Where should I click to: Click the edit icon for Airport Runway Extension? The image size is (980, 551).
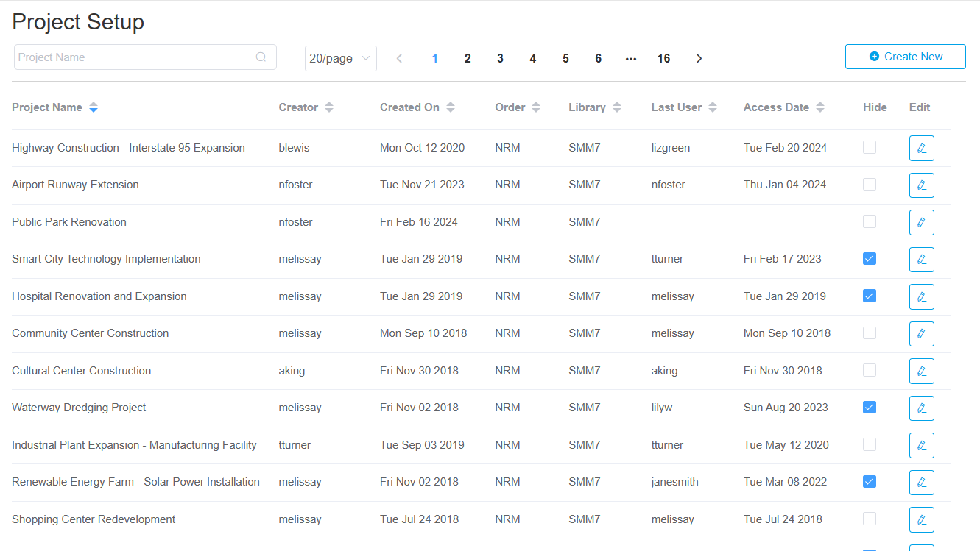(x=921, y=185)
